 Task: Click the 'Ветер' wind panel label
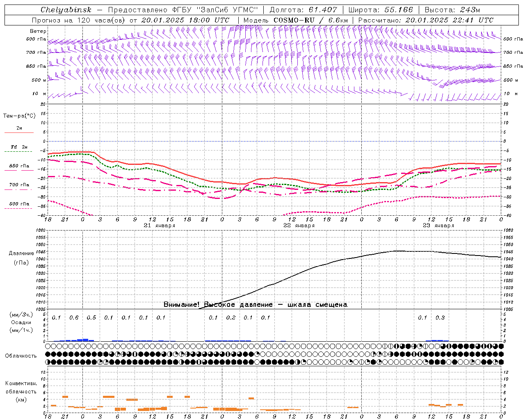[x=38, y=31]
